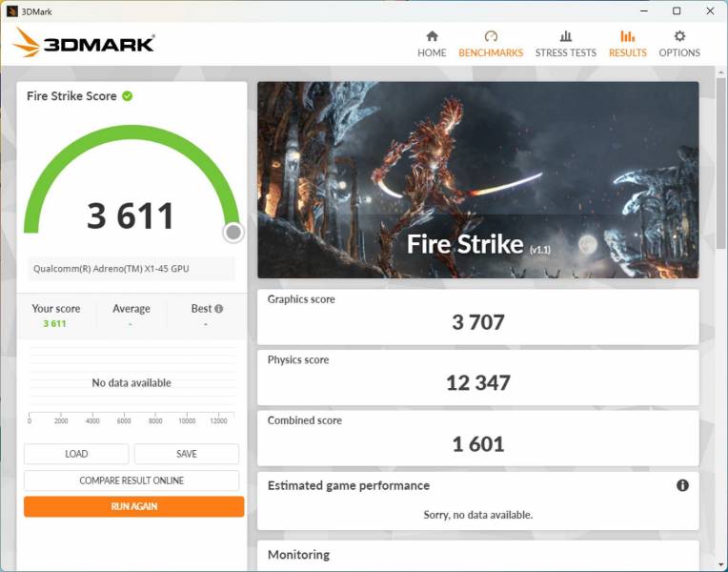
Task: Click the 3DMark title bar app icon
Action: [11, 11]
